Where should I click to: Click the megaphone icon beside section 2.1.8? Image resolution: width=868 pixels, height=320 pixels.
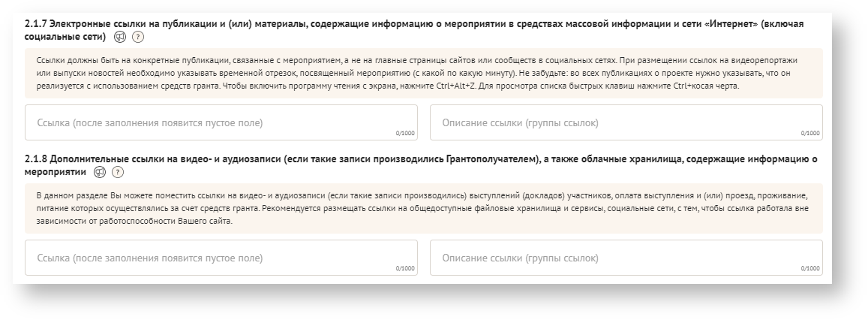tap(100, 172)
